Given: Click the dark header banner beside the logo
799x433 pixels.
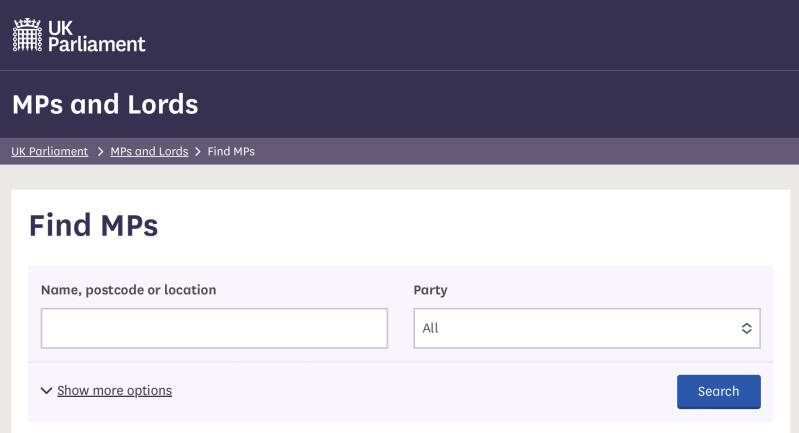Looking at the screenshot, I should (450, 35).
